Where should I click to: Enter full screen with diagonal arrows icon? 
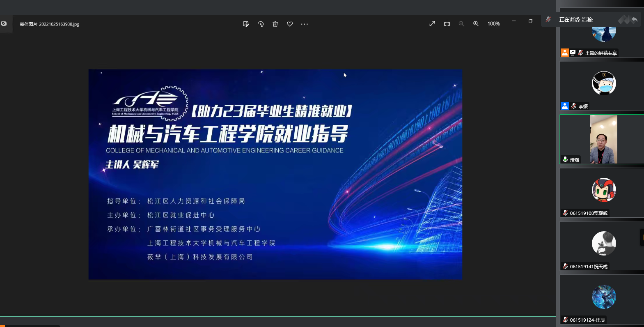point(432,24)
